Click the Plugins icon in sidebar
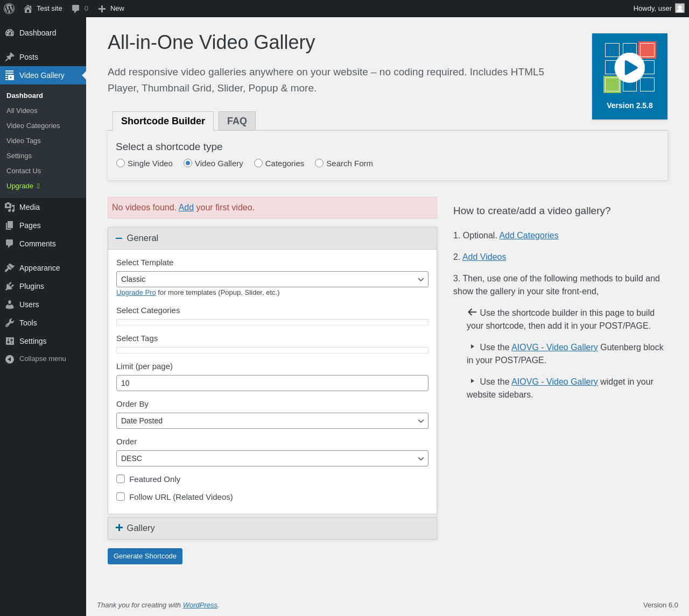 pyautogui.click(x=10, y=286)
